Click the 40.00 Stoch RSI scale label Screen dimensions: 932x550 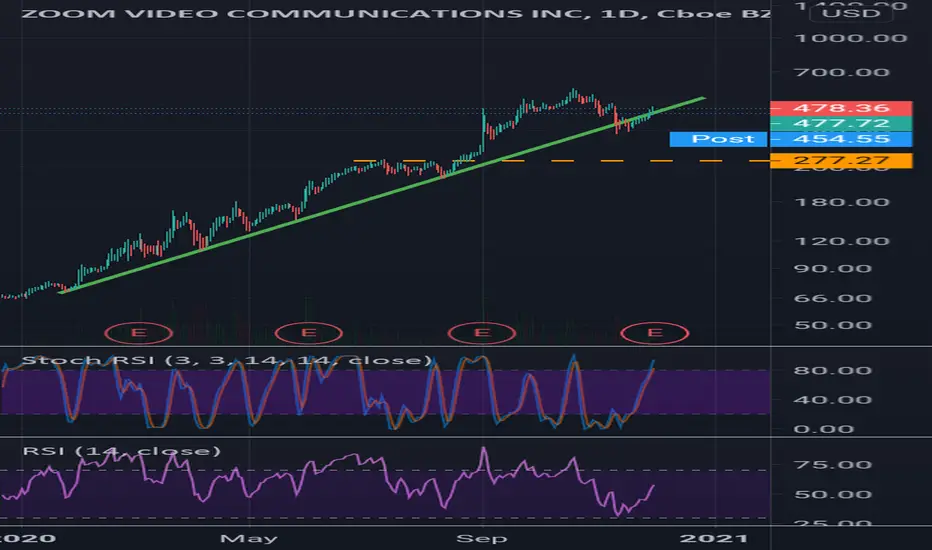[x=832, y=400]
